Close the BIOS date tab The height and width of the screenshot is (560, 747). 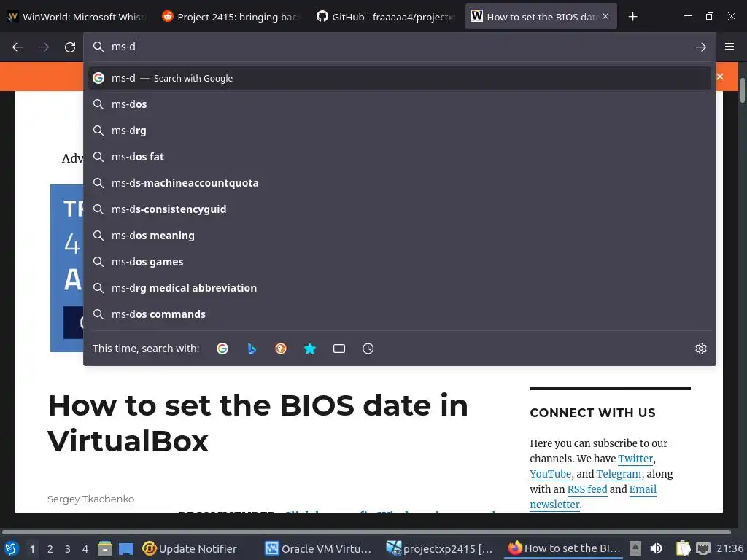[x=605, y=16]
